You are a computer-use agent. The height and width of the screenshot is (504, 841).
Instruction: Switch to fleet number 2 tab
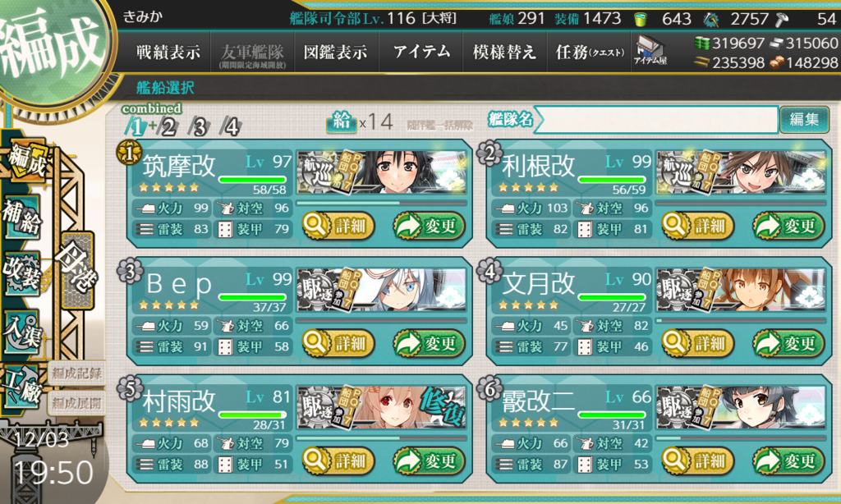(168, 127)
